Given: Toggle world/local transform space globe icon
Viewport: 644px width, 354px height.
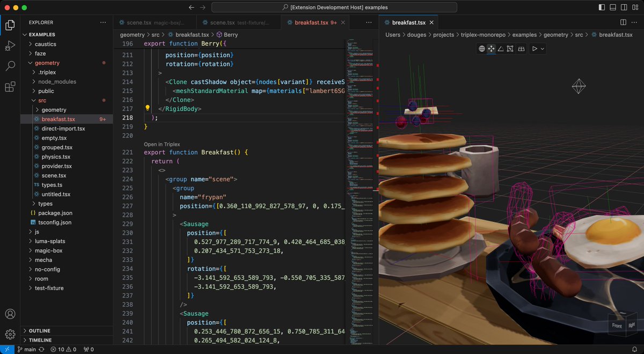Looking at the screenshot, I should pos(482,49).
